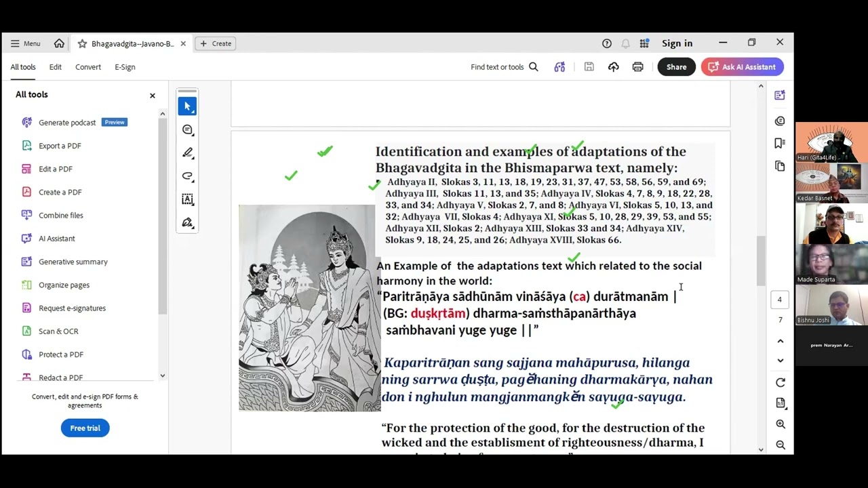868x488 pixels.
Task: Select the All tools tab
Action: (x=23, y=67)
